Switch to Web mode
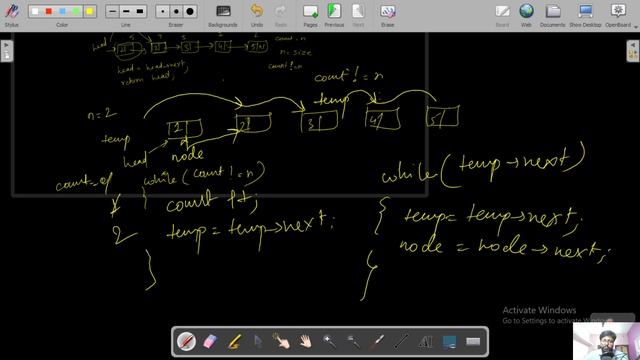This screenshot has height=360, width=640. pyautogui.click(x=526, y=15)
